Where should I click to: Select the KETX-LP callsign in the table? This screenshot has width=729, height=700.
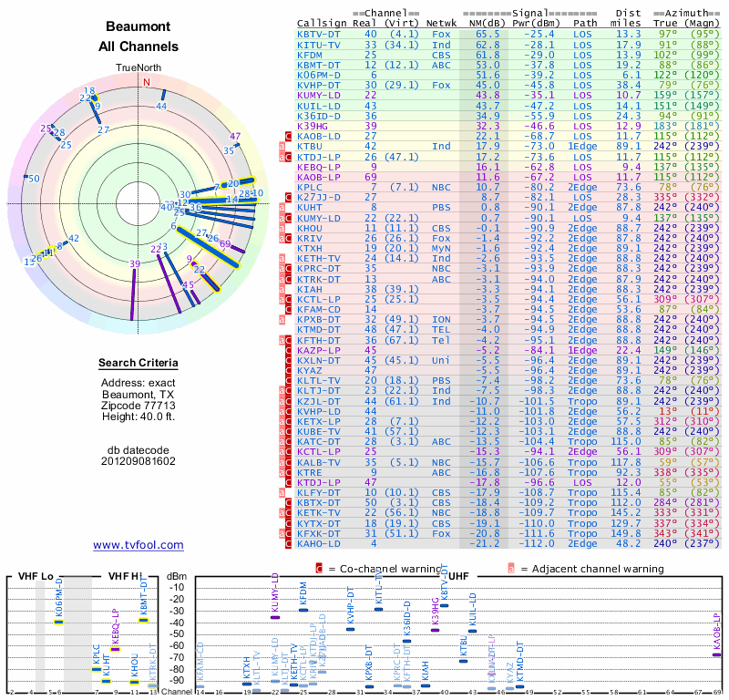pos(319,421)
